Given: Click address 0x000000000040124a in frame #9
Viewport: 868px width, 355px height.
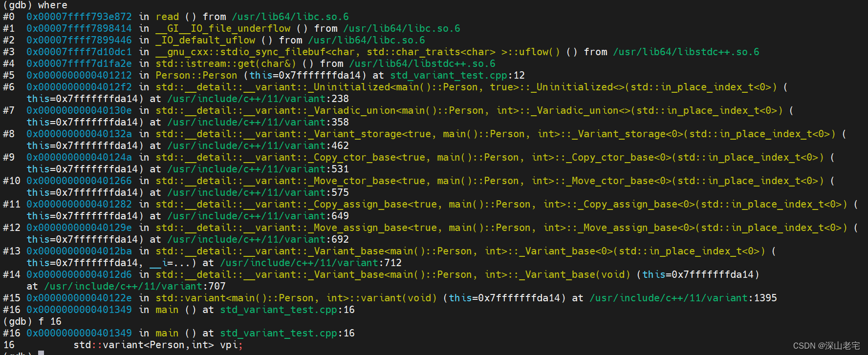Looking at the screenshot, I should (79, 157).
